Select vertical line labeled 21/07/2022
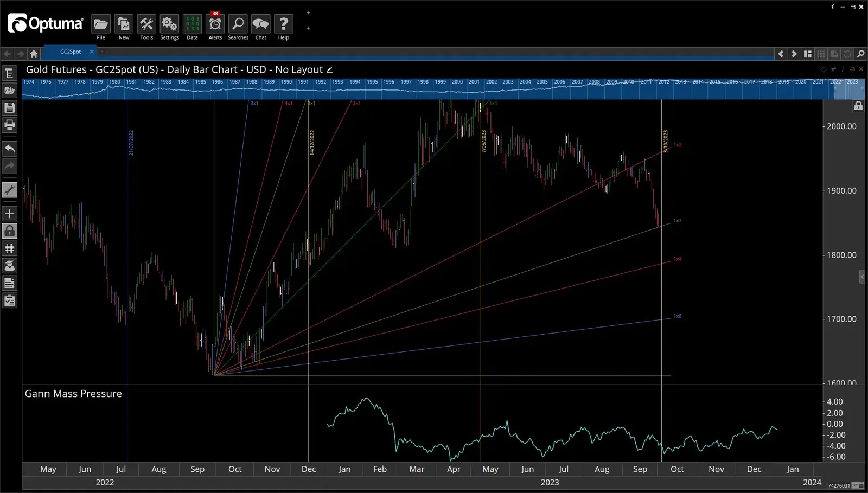This screenshot has height=493, width=868. tap(131, 143)
